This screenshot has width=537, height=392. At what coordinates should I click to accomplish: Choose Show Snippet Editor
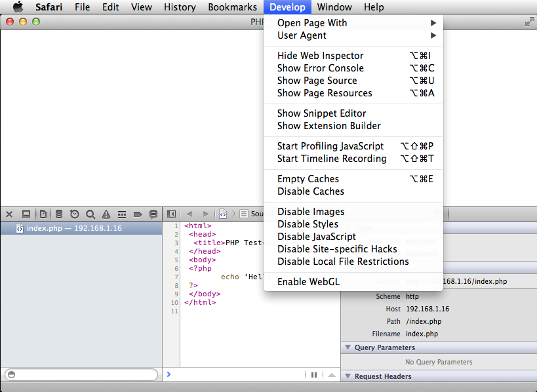tap(353, 113)
